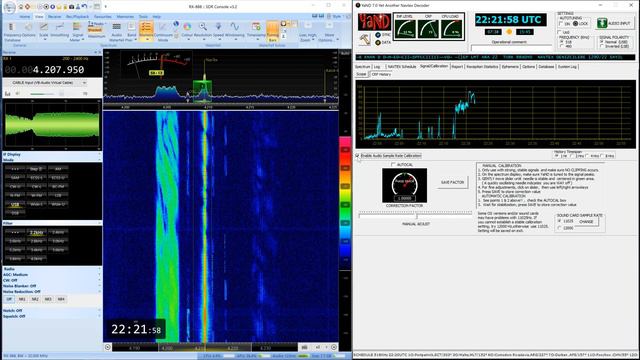Click the camera icon in quick access toolbar
Screen dimensions: 640x360
pos(71,7)
